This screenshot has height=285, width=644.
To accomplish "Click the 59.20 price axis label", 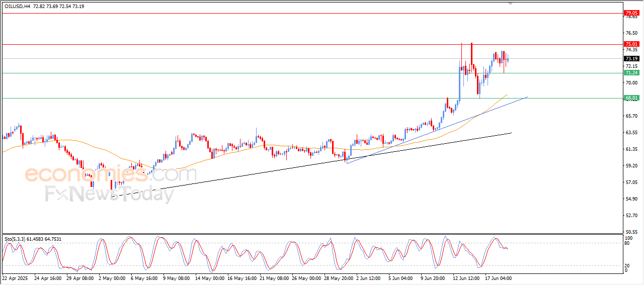I will click(x=631, y=166).
